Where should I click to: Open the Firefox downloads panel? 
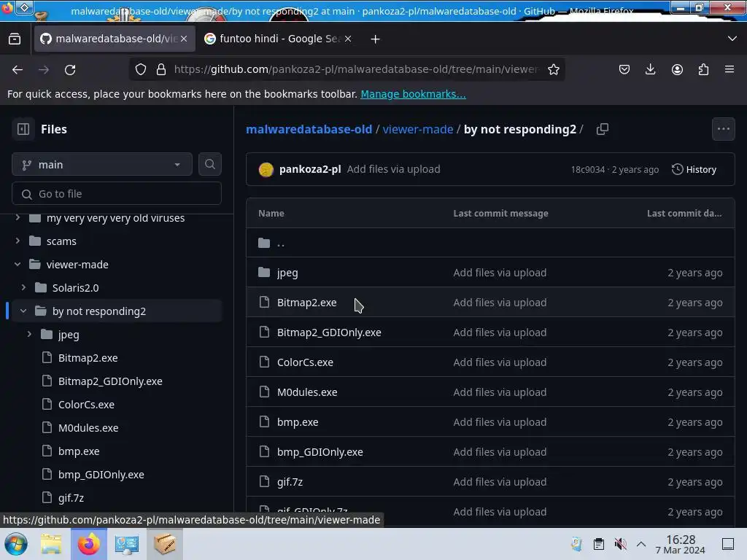click(x=650, y=69)
